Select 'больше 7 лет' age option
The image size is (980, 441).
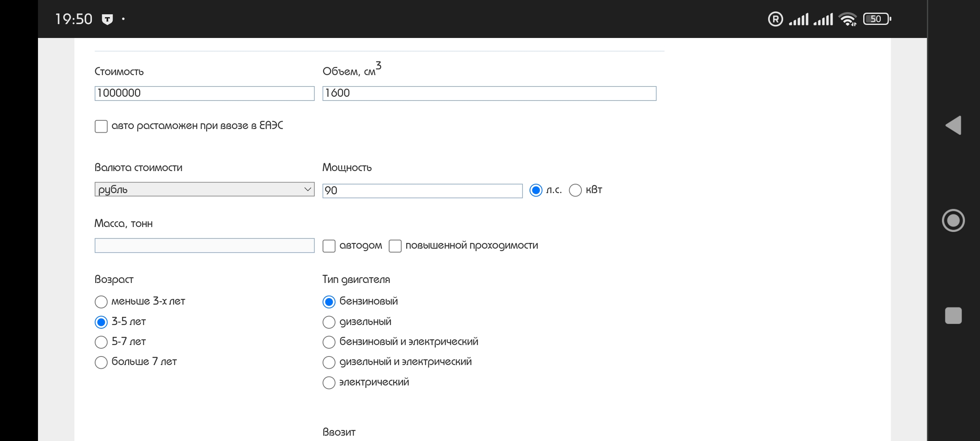pos(101,362)
